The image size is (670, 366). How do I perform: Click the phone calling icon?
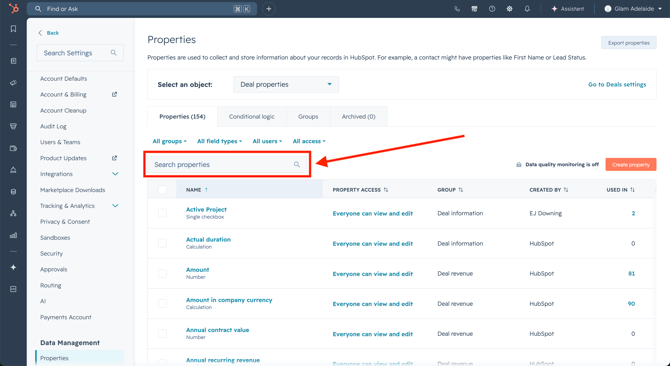tap(457, 9)
